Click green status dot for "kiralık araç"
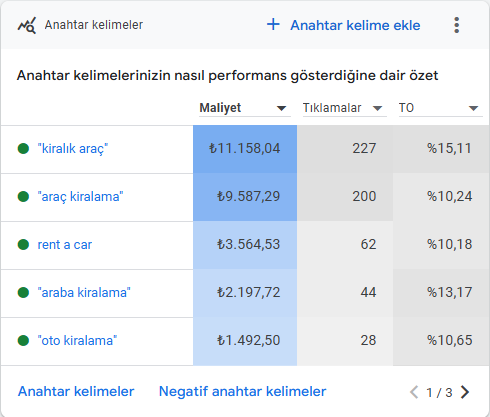 (x=23, y=149)
